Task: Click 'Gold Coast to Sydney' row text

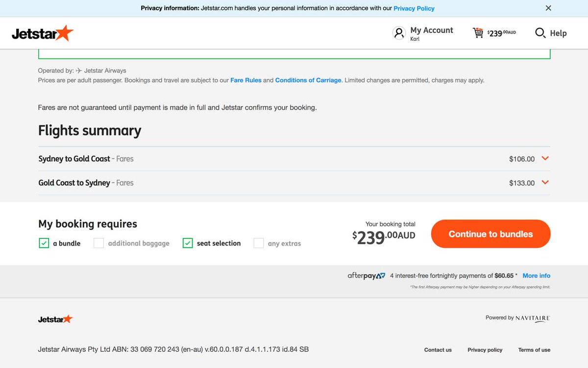Action: (74, 183)
